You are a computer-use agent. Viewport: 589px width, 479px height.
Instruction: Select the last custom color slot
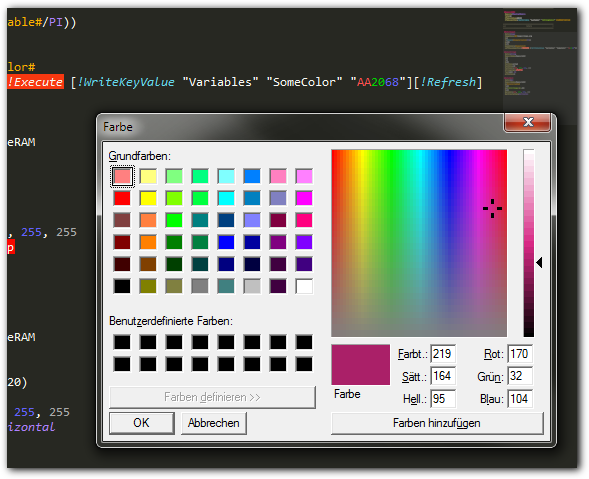304,364
